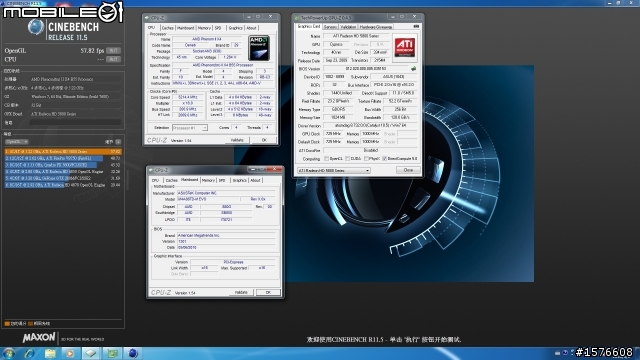The width and height of the screenshot is (640, 360).
Task: Switch to the Validation tab in GPU-Z
Action: pos(348,27)
